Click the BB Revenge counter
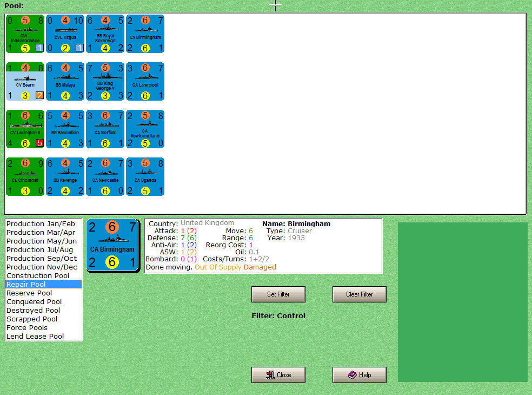The image size is (532, 395). click(x=65, y=176)
